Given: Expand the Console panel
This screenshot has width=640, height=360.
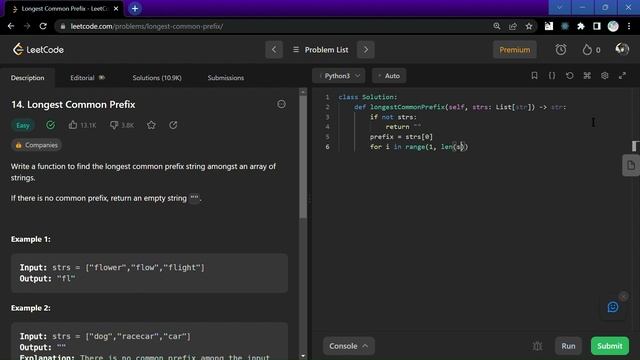Looking at the screenshot, I should (x=348, y=346).
